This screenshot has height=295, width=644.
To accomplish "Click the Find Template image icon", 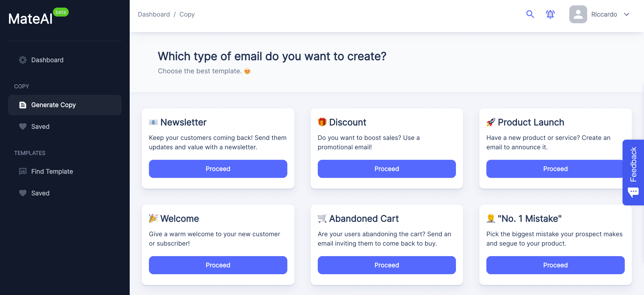I will [23, 171].
